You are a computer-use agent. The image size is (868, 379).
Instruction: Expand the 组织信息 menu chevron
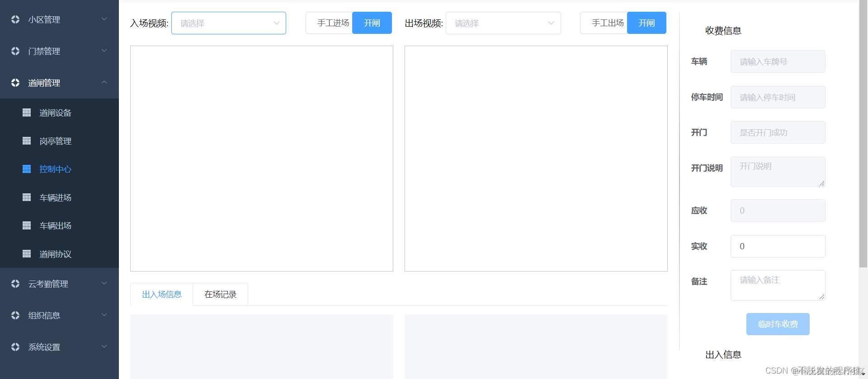coord(104,315)
